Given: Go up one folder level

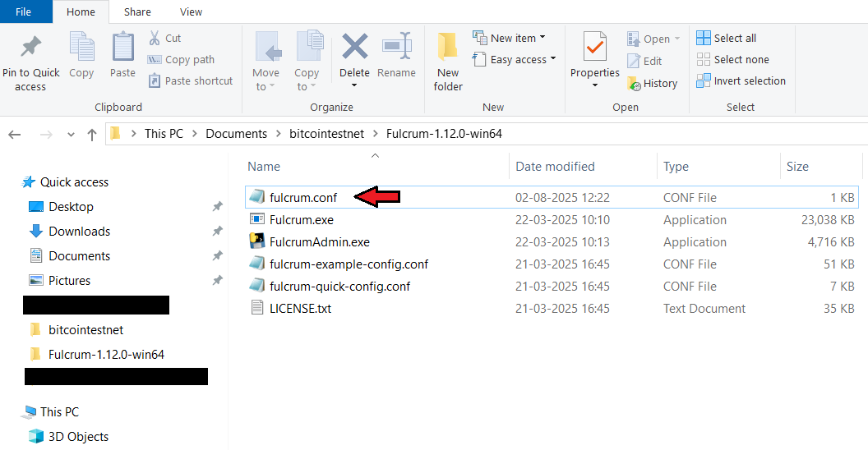Looking at the screenshot, I should [x=92, y=135].
